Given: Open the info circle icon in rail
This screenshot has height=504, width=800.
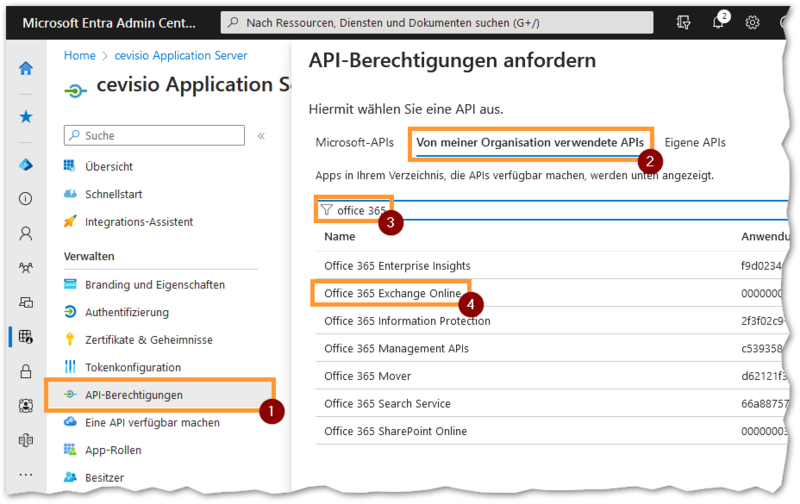Looking at the screenshot, I should tap(26, 198).
